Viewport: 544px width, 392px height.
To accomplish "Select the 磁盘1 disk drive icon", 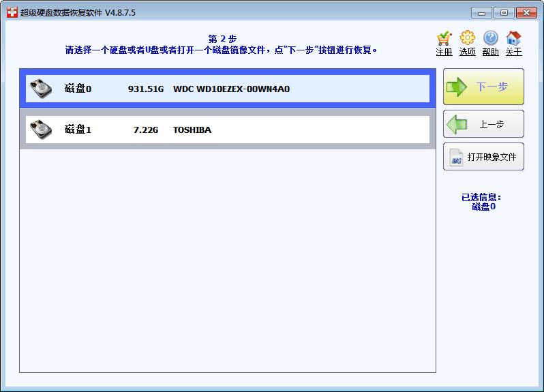I will pos(41,130).
